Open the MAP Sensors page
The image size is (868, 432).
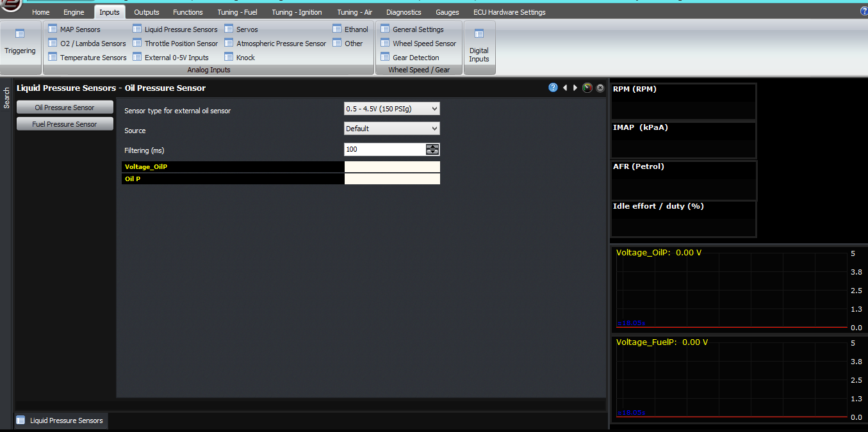pyautogui.click(x=74, y=29)
